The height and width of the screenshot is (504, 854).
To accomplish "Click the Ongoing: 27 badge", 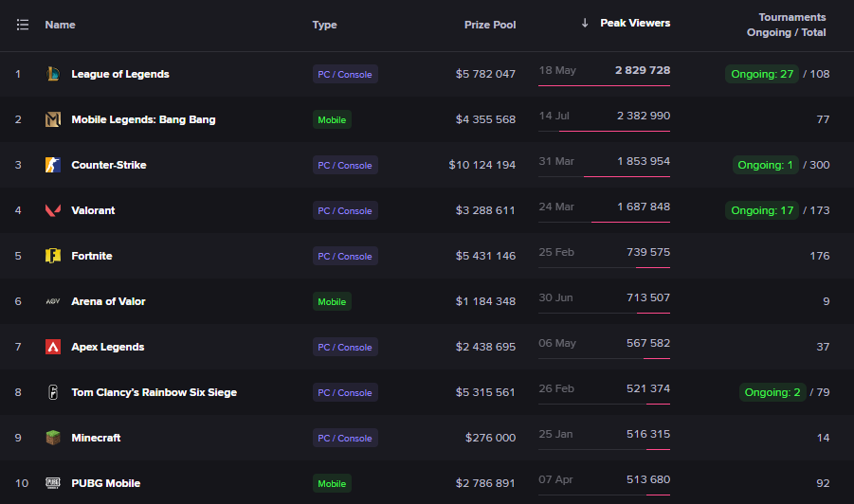I will click(762, 74).
